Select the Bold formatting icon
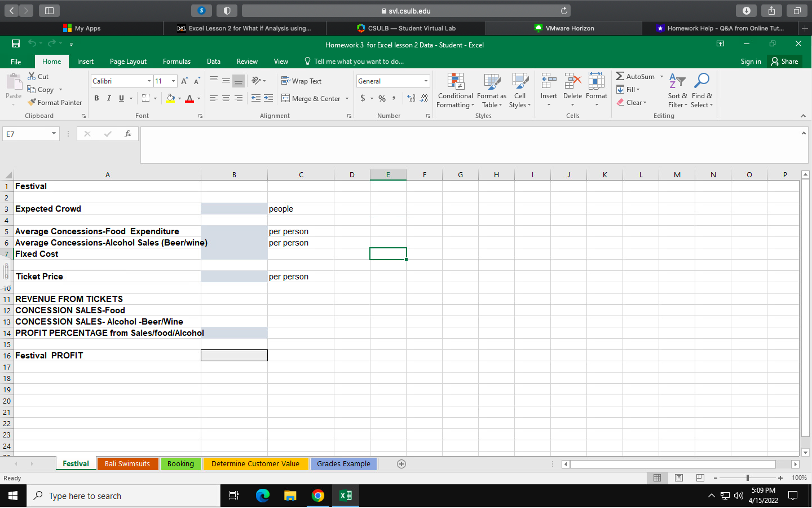812x508 pixels. pyautogui.click(x=96, y=98)
